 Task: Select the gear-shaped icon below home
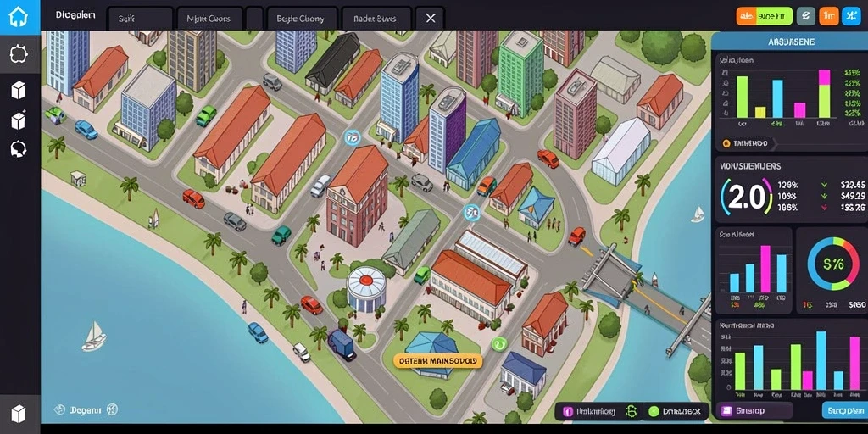[x=19, y=54]
